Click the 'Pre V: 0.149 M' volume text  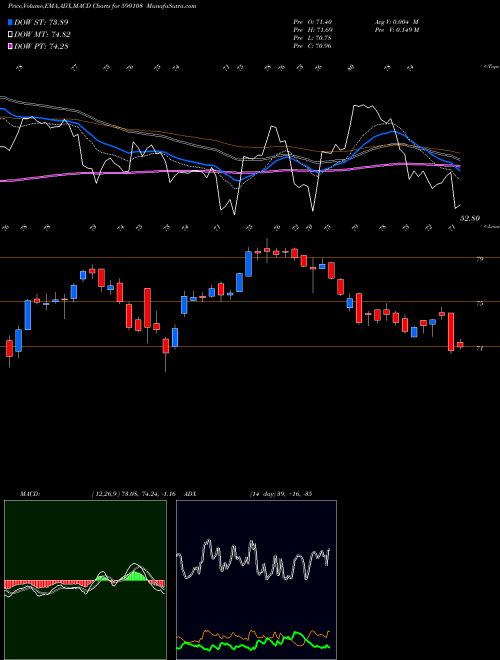coord(396,30)
